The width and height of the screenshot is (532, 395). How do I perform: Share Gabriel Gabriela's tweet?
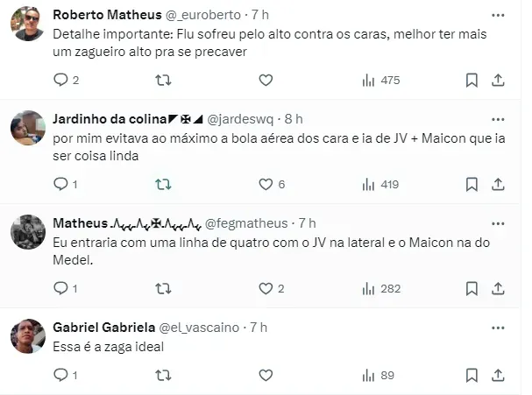[x=497, y=375]
